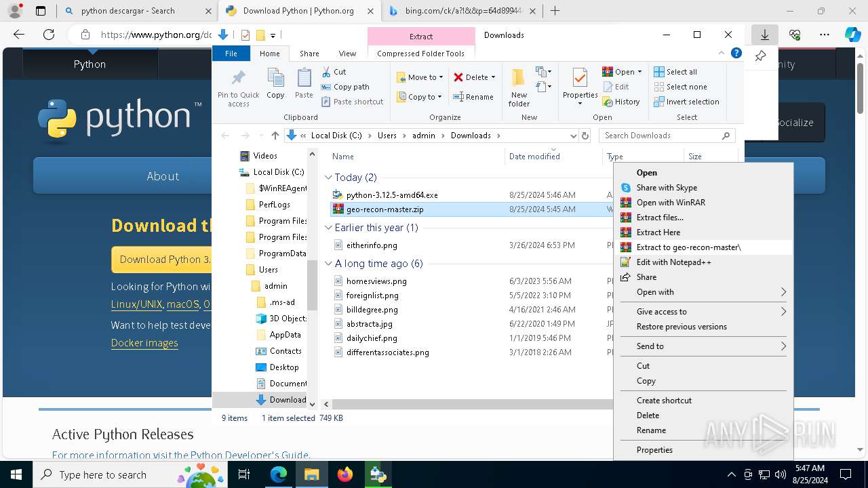
Task: Click the Explorer help question icon
Action: pyautogui.click(x=736, y=54)
